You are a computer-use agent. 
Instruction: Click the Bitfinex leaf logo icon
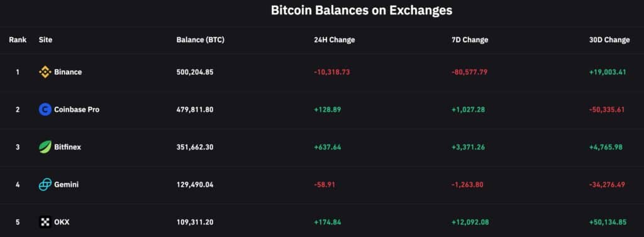point(45,147)
